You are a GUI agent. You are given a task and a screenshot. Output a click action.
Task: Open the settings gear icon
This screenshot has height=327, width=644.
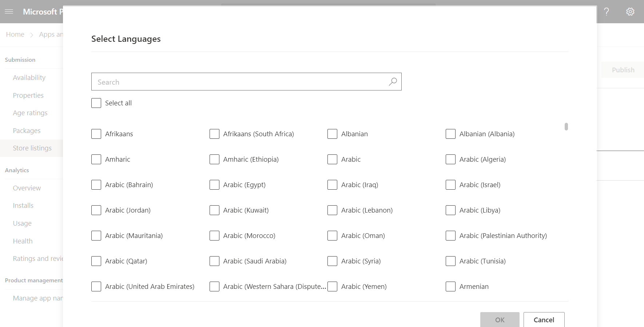(x=630, y=12)
